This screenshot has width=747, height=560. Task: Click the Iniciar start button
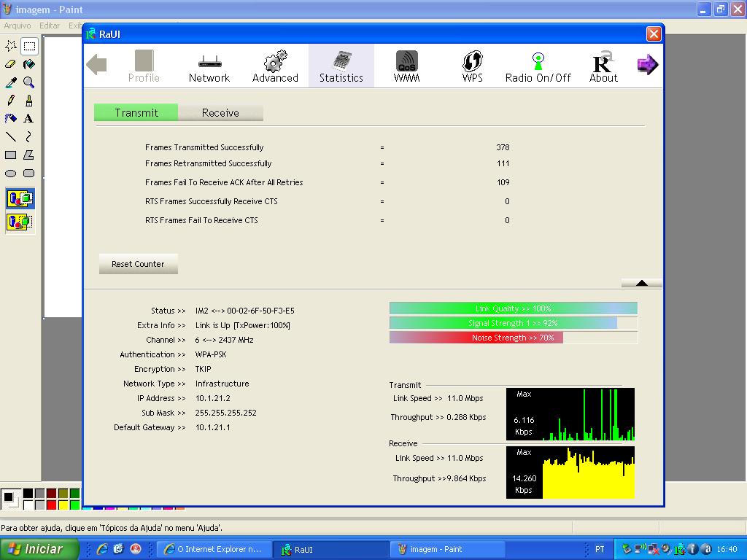click(39, 549)
